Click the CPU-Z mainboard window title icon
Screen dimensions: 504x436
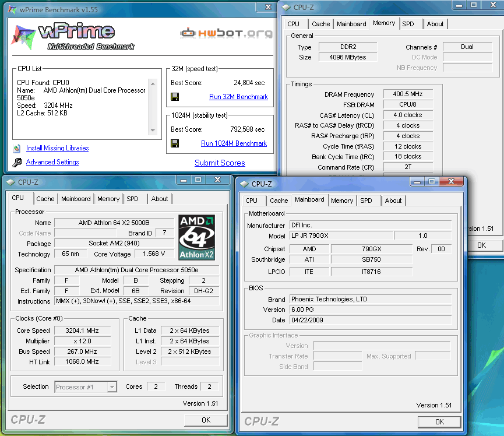pos(244,184)
